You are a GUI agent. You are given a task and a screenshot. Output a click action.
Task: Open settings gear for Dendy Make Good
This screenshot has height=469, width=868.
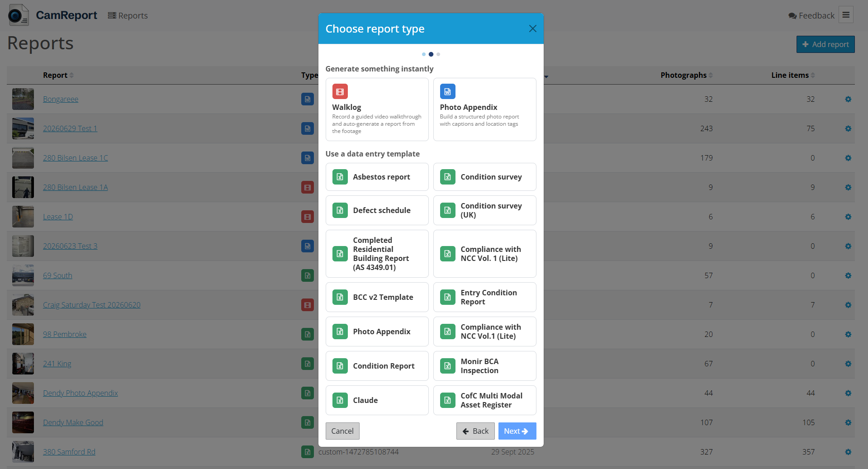(848, 422)
